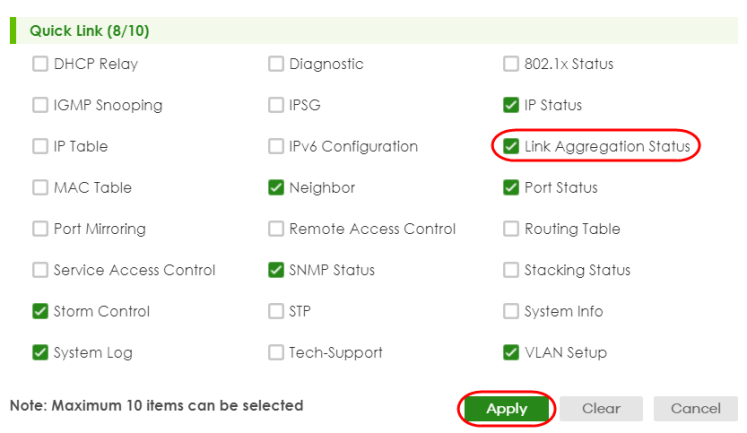747x433 pixels.
Task: Uncheck the IP Status checkbox
Action: [x=512, y=105]
